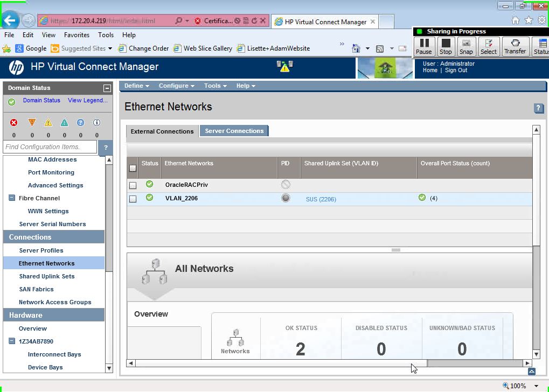Click the Critical red X status icon

(x=13, y=123)
